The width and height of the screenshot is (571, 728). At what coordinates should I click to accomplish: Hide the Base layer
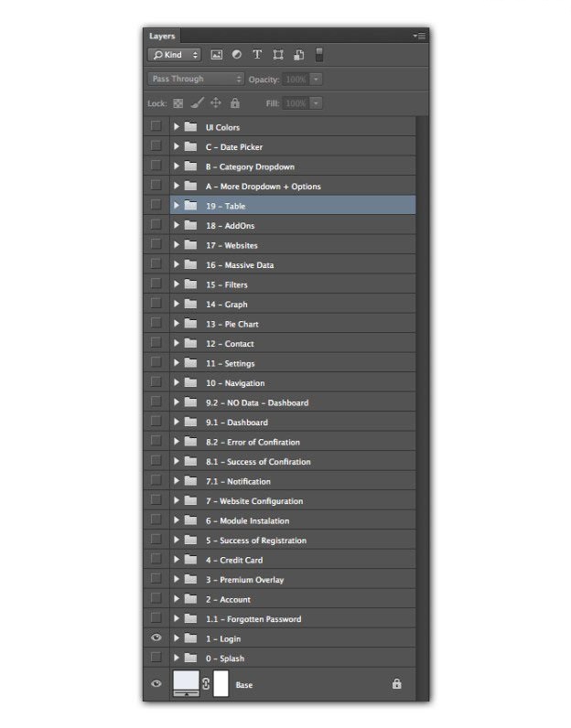click(156, 683)
